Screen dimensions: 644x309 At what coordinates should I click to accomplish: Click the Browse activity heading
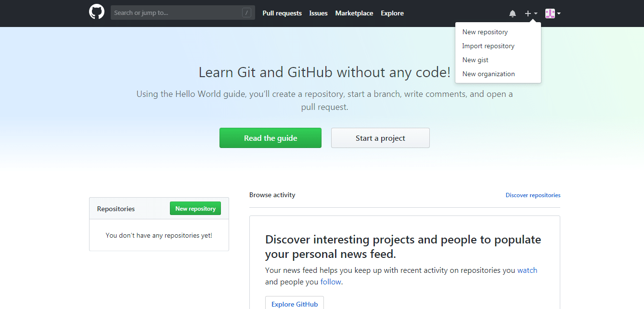click(x=272, y=195)
